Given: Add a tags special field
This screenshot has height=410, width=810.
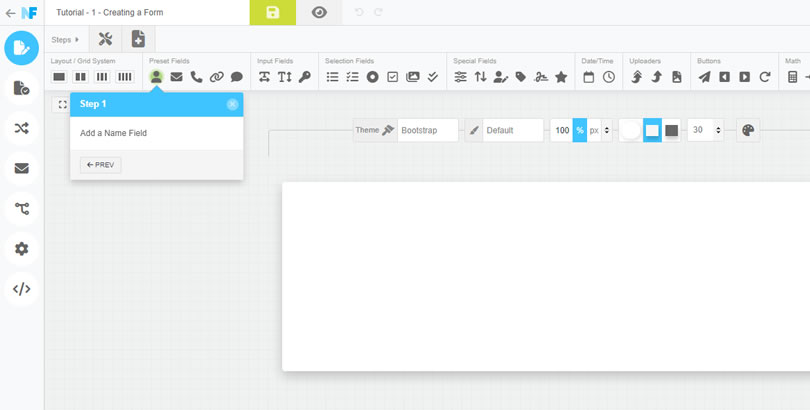Looking at the screenshot, I should (521, 77).
